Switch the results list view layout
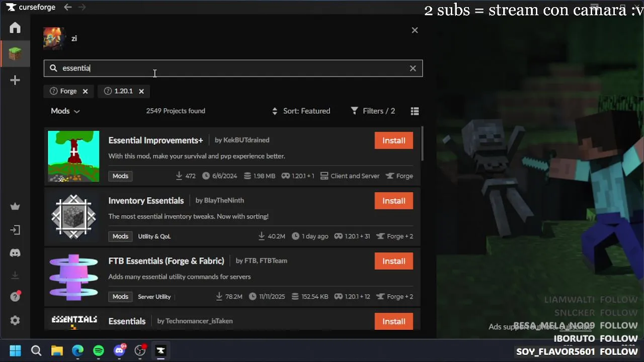 tap(415, 111)
